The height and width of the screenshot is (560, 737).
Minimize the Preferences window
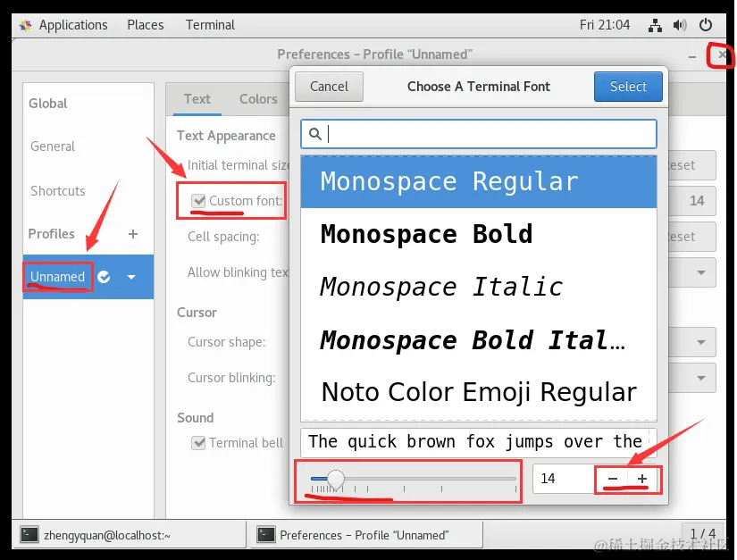(x=691, y=56)
